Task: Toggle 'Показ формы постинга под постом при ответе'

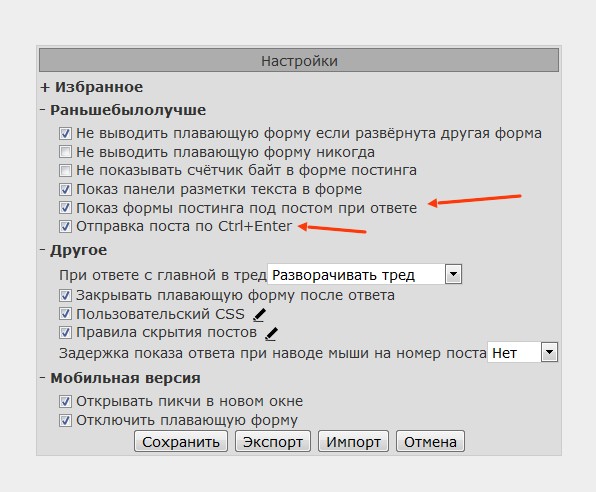Action: (65, 208)
